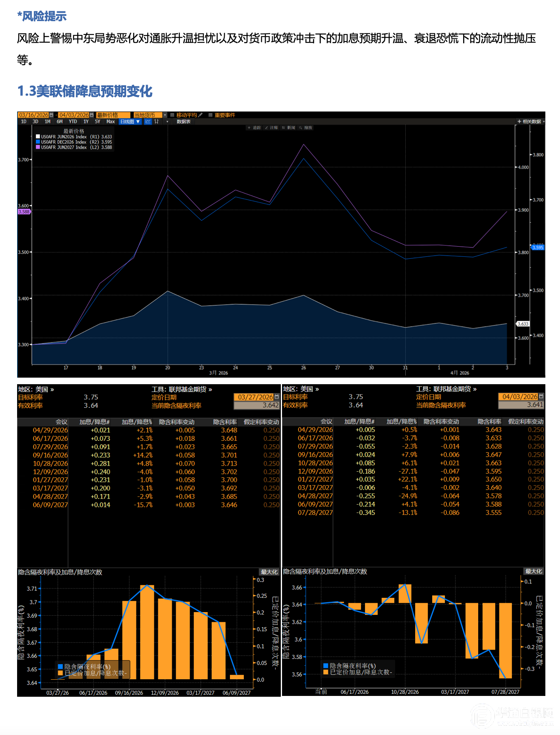
Task: Click the 03/27/2026 pricing date field
Action: (x=255, y=397)
